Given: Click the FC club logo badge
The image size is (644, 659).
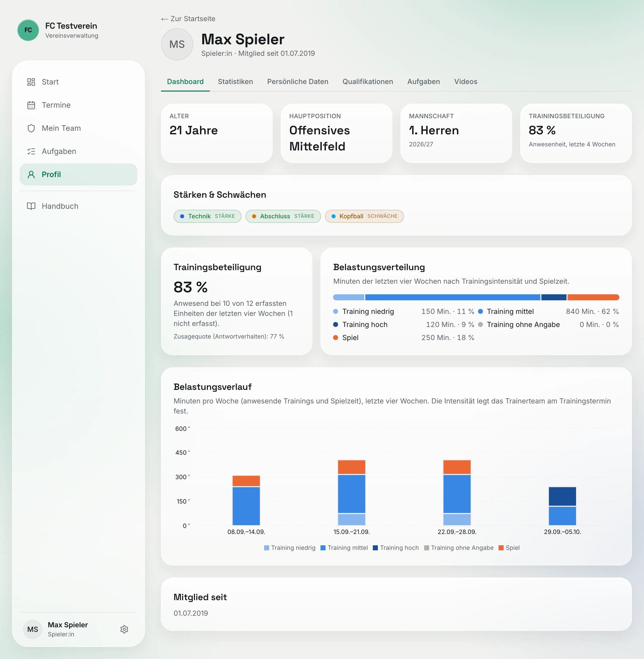Looking at the screenshot, I should [28, 30].
